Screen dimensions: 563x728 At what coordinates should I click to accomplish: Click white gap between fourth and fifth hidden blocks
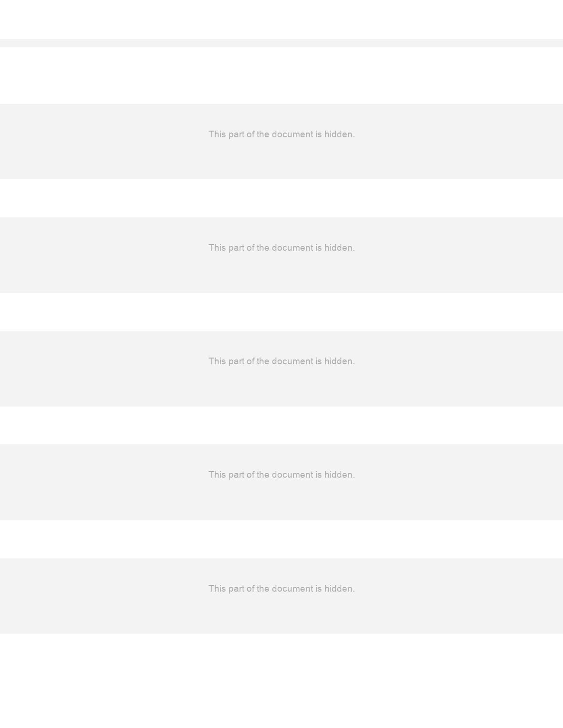point(281,539)
